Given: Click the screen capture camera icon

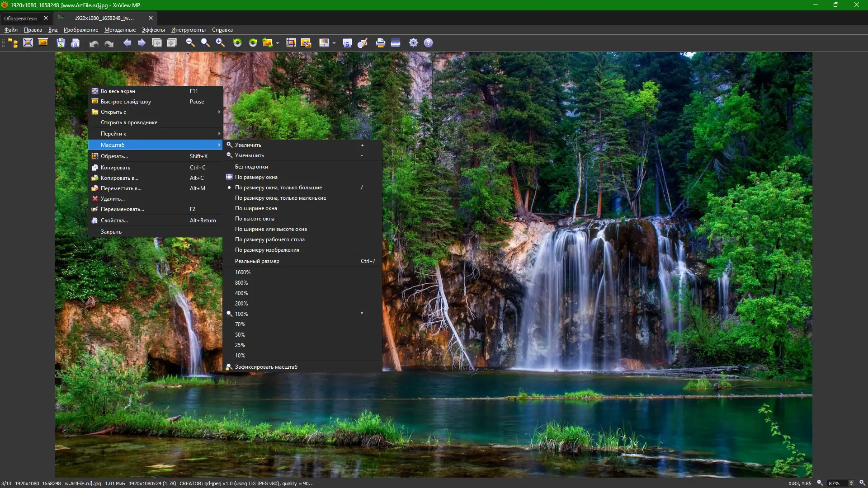Looking at the screenshot, I should (x=347, y=42).
